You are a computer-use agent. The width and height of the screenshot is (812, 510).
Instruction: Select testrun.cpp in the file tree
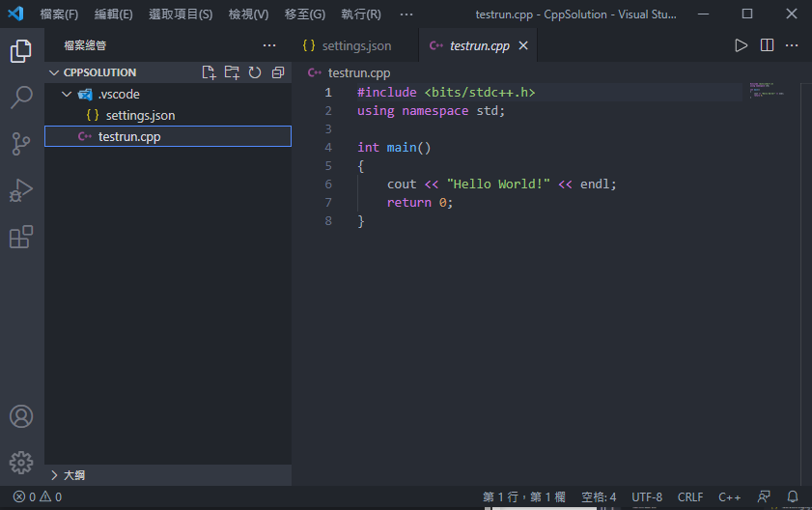[129, 137]
